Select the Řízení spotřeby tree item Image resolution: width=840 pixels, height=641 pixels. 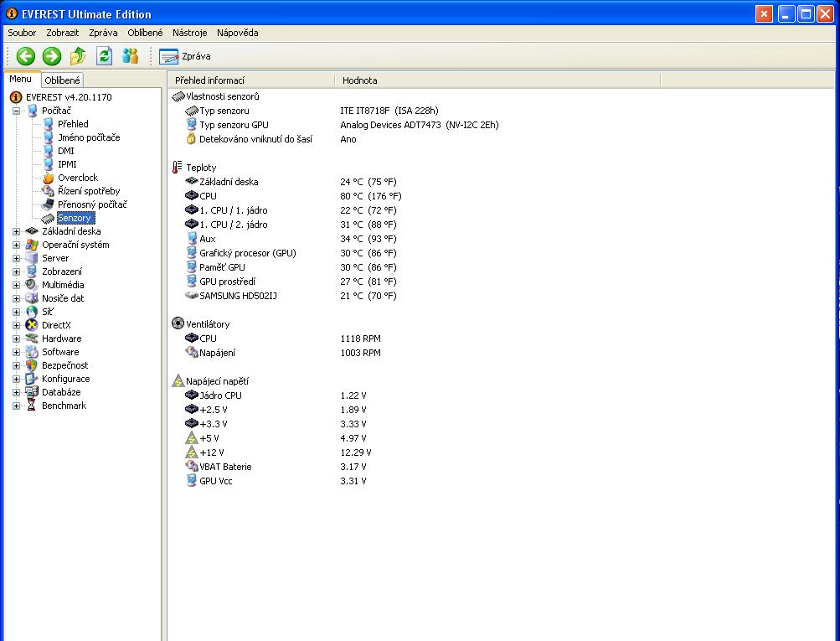(88, 191)
